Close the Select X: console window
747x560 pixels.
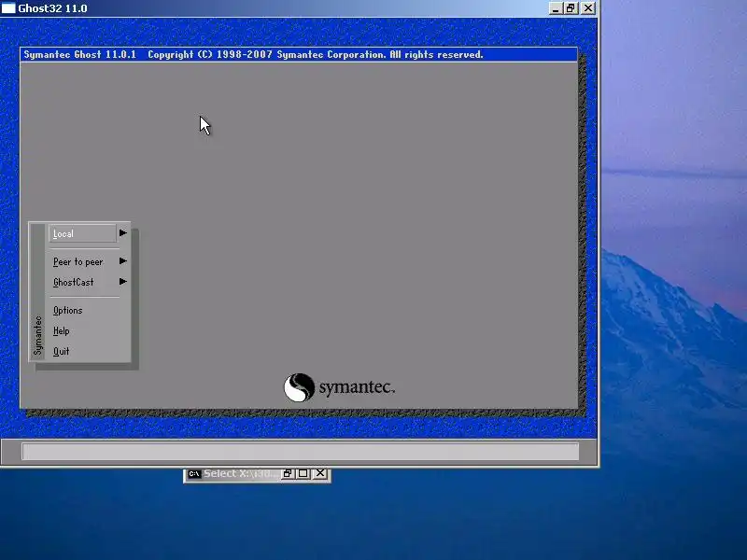pyautogui.click(x=320, y=473)
